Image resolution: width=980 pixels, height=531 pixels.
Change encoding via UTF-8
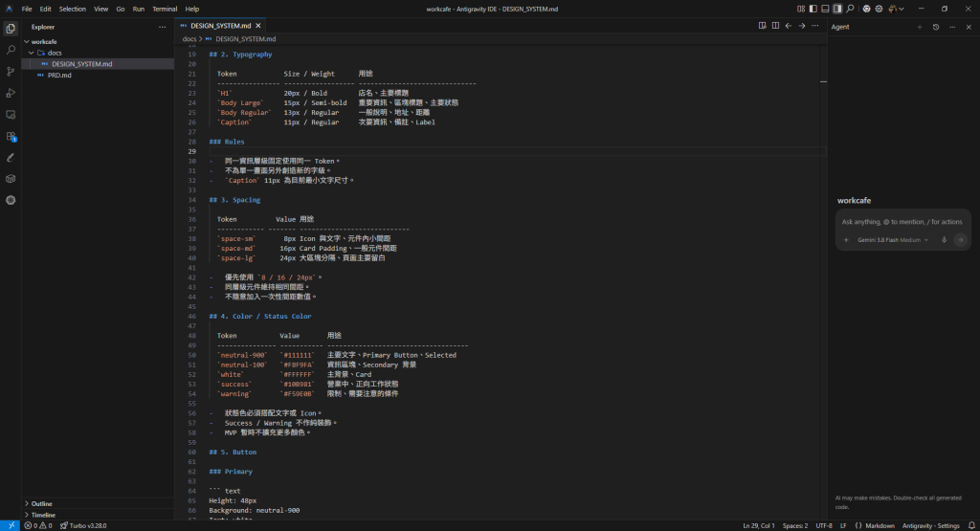(x=824, y=526)
